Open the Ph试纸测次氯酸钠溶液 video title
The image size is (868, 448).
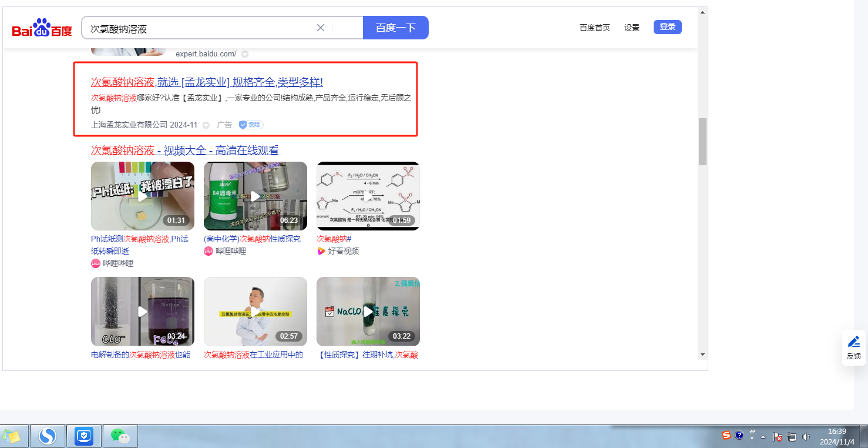pos(140,244)
